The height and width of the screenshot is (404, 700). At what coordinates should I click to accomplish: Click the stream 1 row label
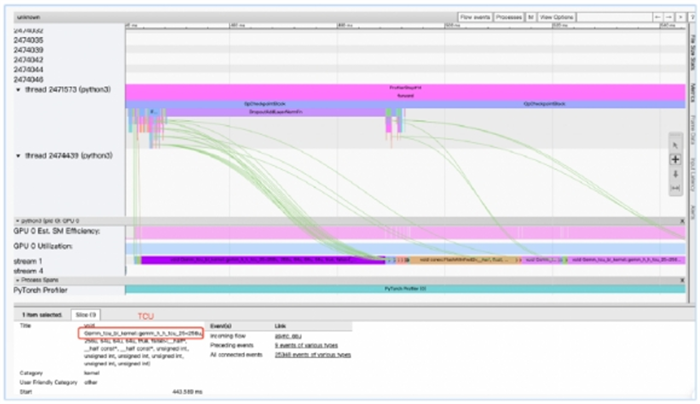point(28,261)
